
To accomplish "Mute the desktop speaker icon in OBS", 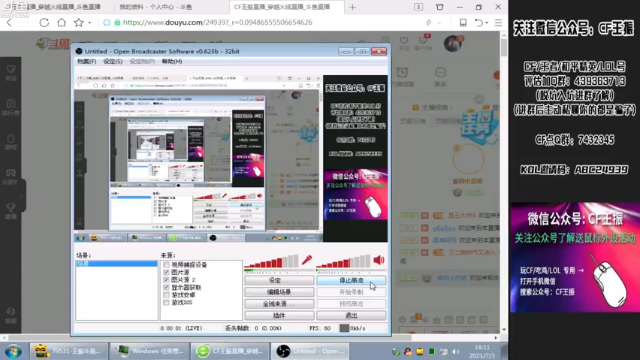I will click(379, 260).
